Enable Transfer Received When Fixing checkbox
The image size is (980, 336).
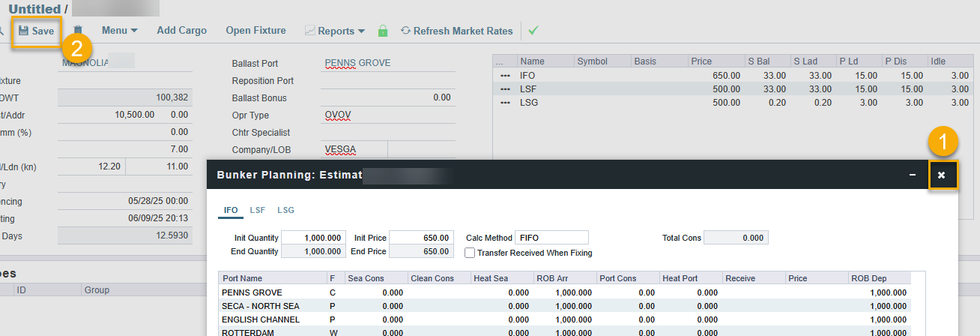pyautogui.click(x=470, y=253)
